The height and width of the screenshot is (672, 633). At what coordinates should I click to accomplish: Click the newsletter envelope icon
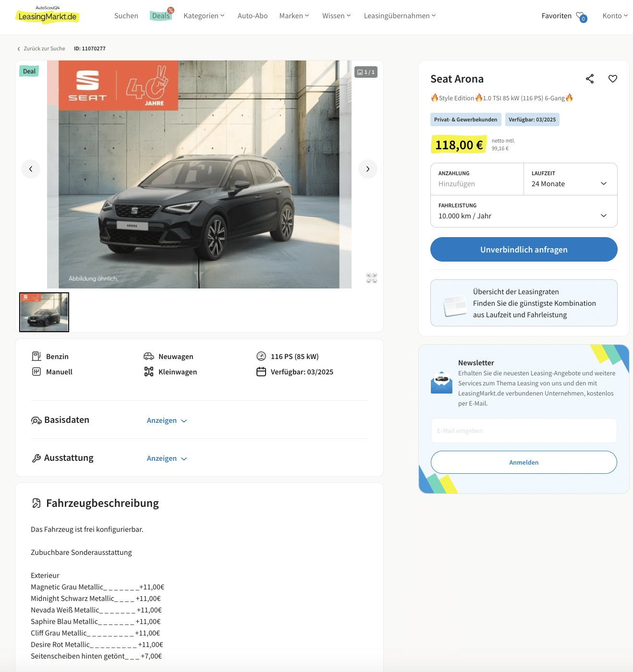coord(441,383)
